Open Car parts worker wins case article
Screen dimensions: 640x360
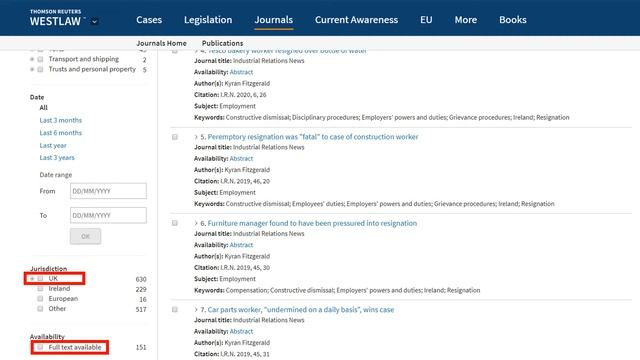click(301, 310)
